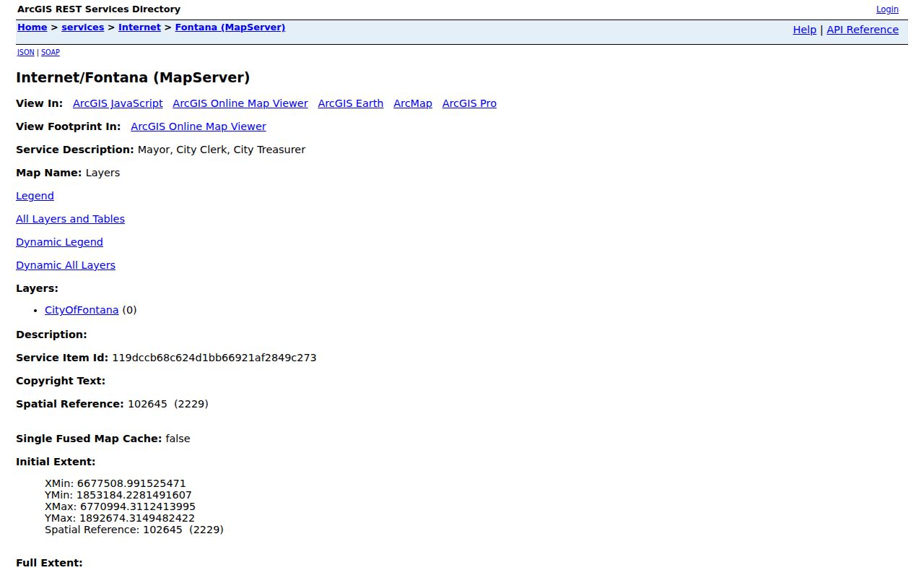
Task: Click the 'ArcGIS REST Services Directory' title
Action: (99, 9)
